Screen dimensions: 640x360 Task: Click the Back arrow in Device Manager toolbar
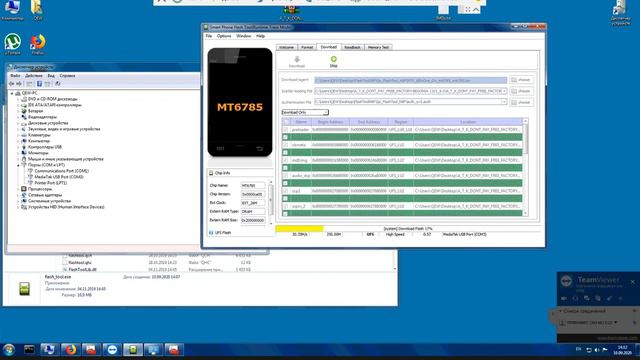pos(11,84)
